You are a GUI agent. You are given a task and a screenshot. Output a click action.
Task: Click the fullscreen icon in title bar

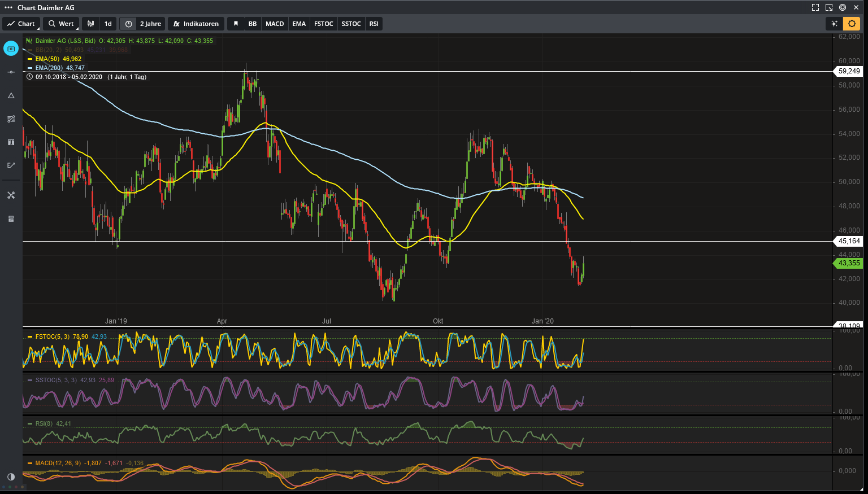pyautogui.click(x=815, y=7)
